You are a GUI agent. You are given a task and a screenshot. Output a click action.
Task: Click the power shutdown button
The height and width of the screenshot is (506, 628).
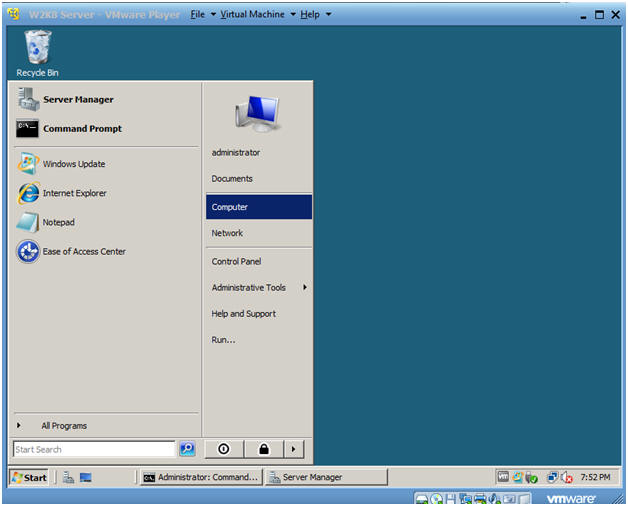(x=224, y=449)
